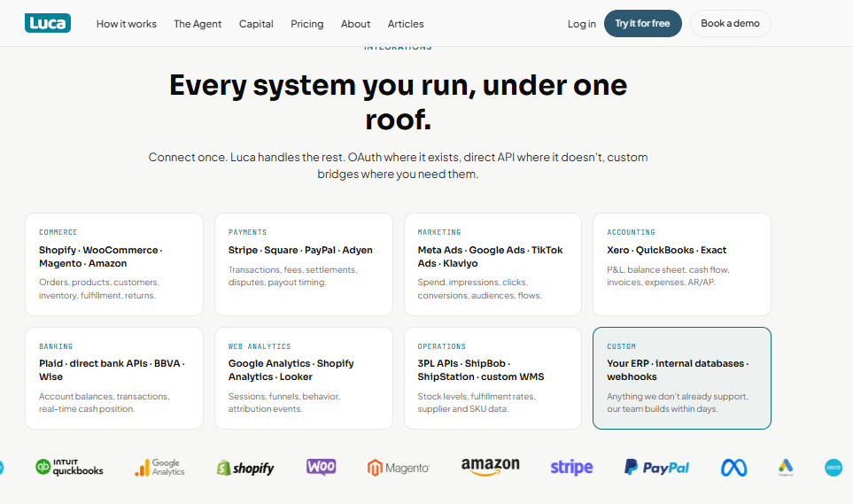
Task: Select the highlighted Custom card
Action: (x=682, y=377)
